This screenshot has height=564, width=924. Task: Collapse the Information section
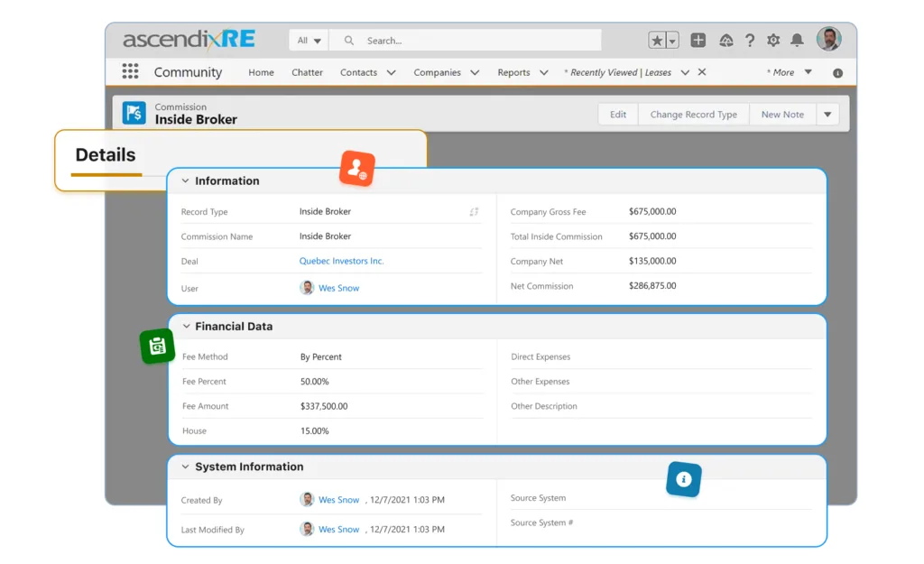tap(186, 181)
